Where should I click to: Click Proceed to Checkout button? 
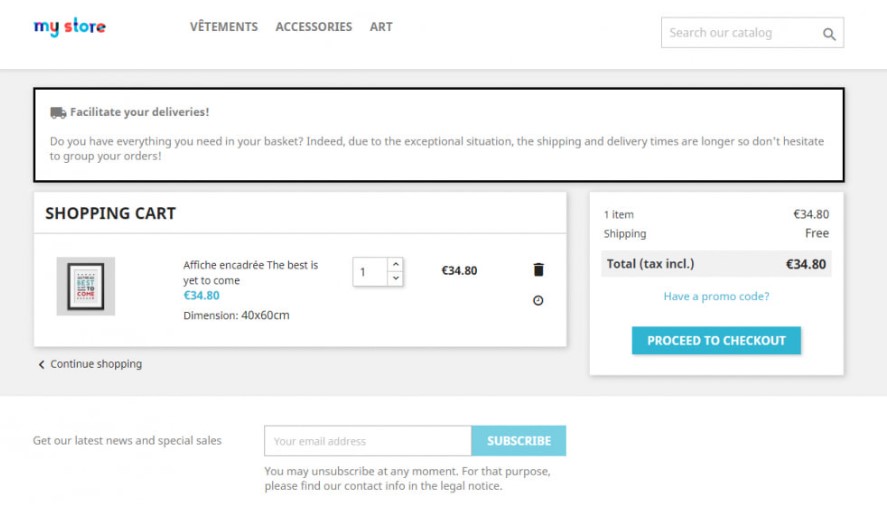716,340
